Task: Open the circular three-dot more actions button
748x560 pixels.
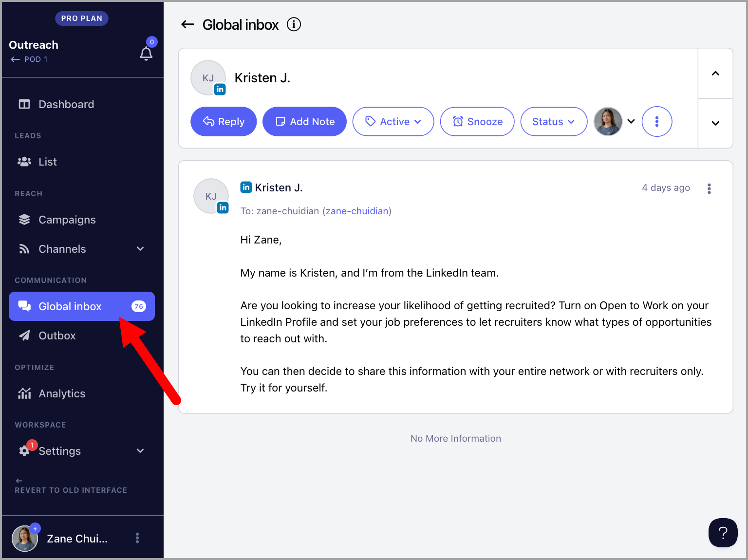Action: [x=657, y=122]
